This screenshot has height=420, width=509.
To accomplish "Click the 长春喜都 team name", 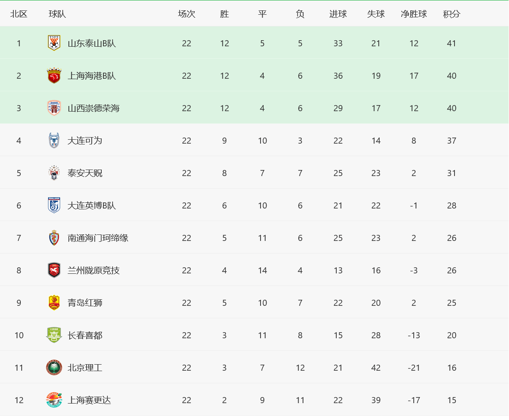I will pos(85,335).
